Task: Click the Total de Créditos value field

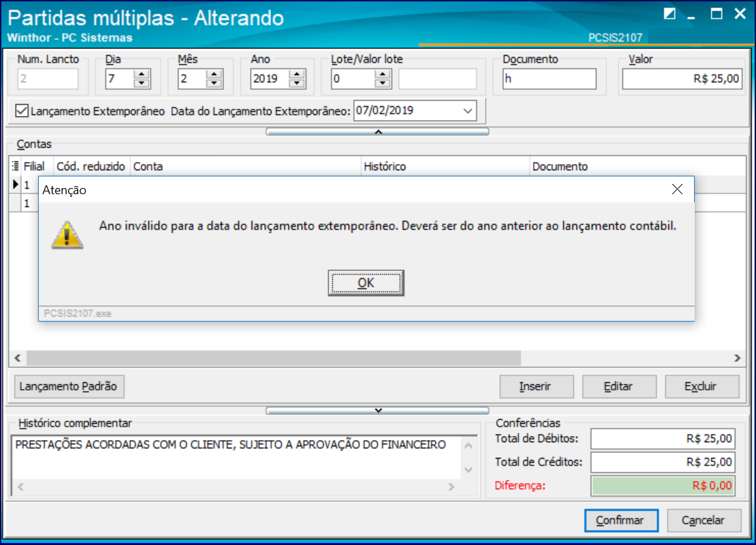Action: pyautogui.click(x=663, y=462)
